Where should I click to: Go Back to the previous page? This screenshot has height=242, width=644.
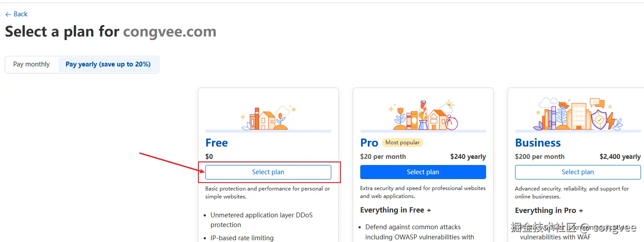[x=20, y=14]
